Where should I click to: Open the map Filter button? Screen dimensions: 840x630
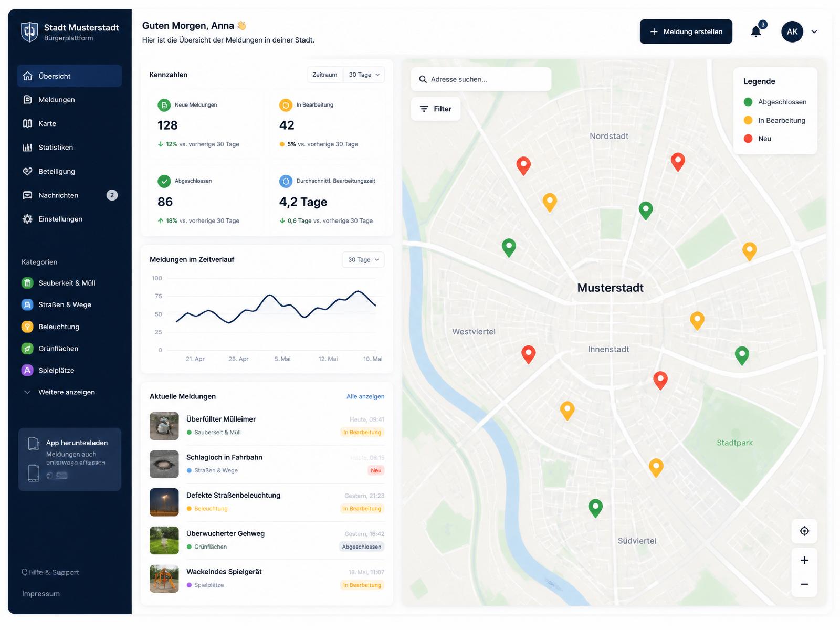click(436, 109)
